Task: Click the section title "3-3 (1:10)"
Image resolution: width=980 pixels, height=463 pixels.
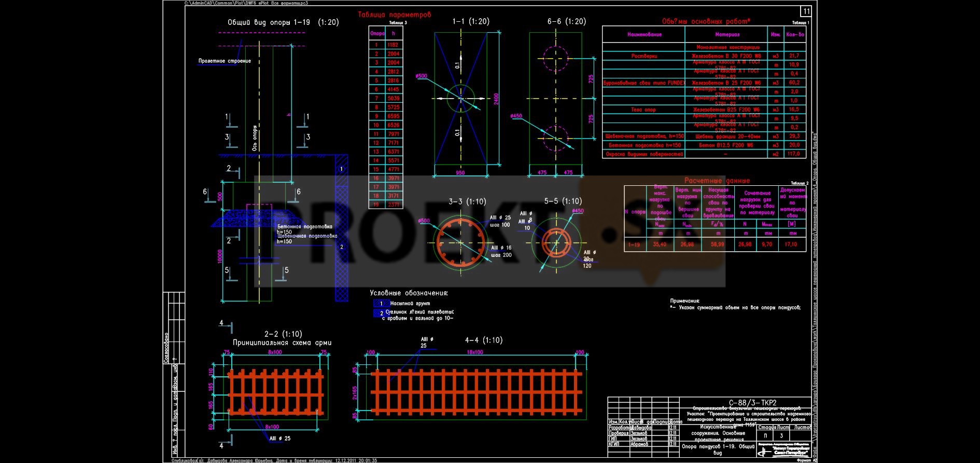Action: 467,201
